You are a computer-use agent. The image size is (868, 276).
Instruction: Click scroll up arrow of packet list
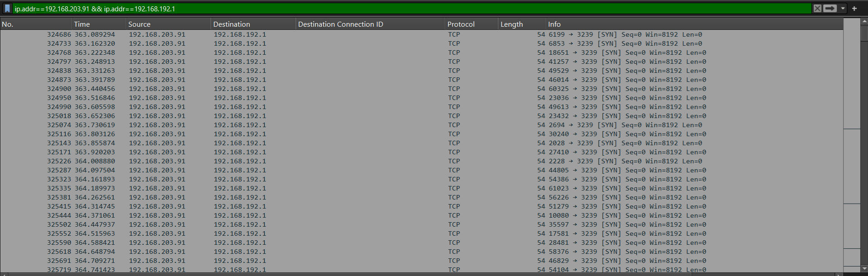864,21
